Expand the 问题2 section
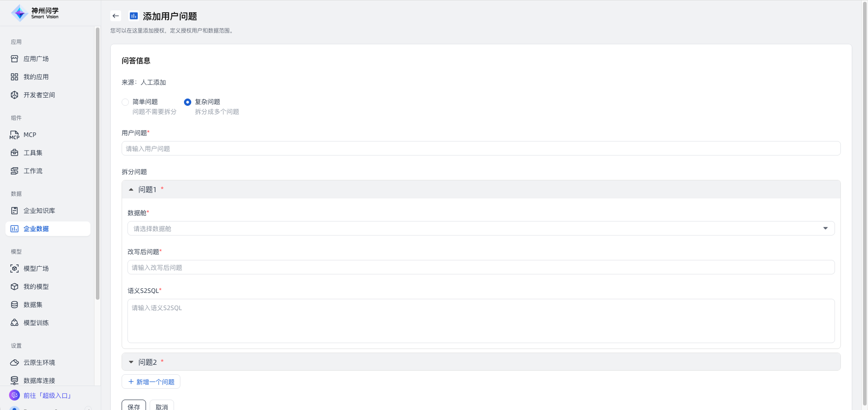Screen dimensions: 868x410 [131, 362]
